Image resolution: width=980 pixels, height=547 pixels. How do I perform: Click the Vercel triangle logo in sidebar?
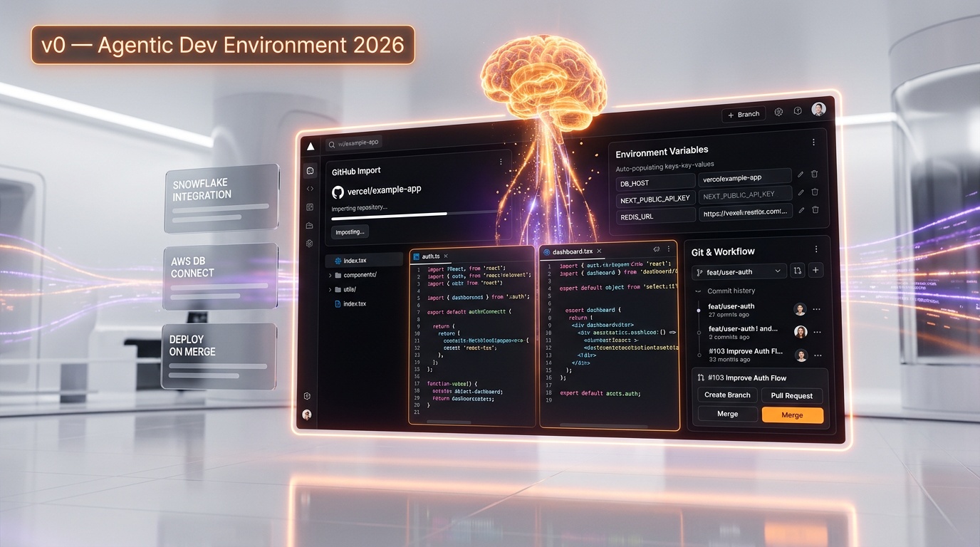point(311,146)
